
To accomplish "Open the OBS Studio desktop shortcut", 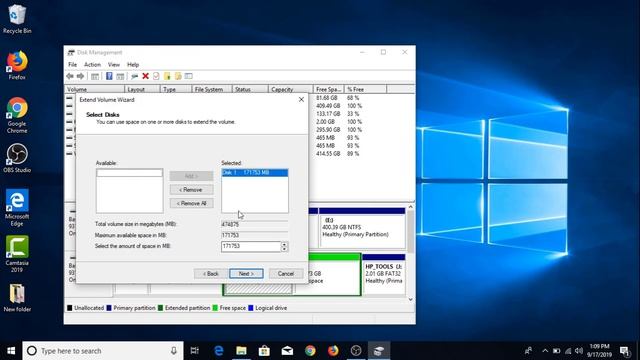I will coord(17,158).
